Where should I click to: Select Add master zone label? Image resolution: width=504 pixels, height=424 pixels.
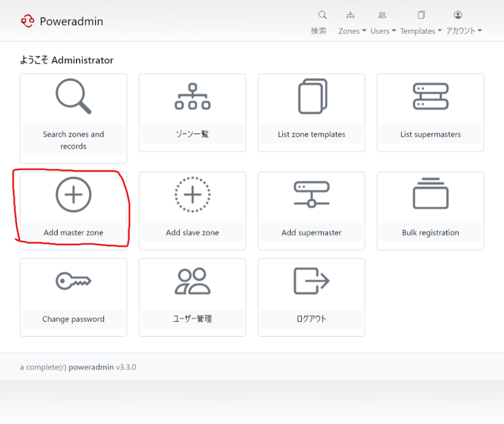(74, 233)
